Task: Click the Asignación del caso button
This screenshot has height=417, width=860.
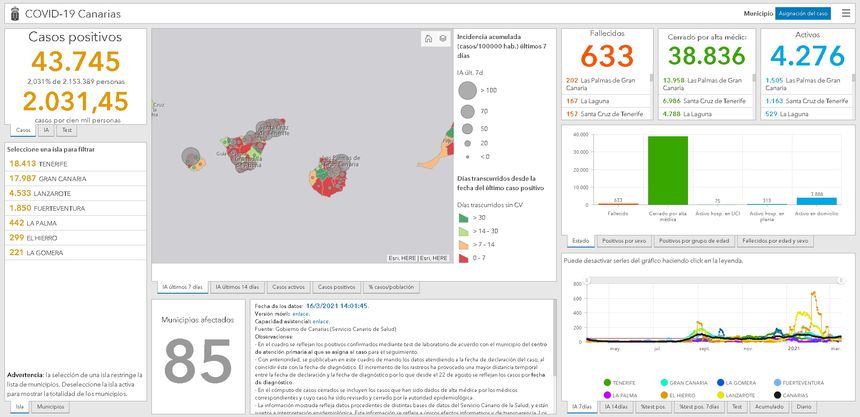Action: point(803,13)
